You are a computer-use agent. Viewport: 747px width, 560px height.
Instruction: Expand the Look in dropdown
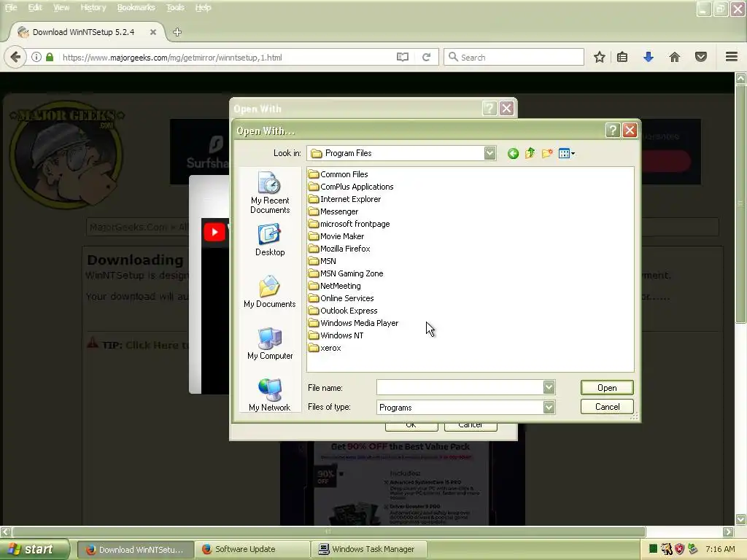tap(489, 153)
